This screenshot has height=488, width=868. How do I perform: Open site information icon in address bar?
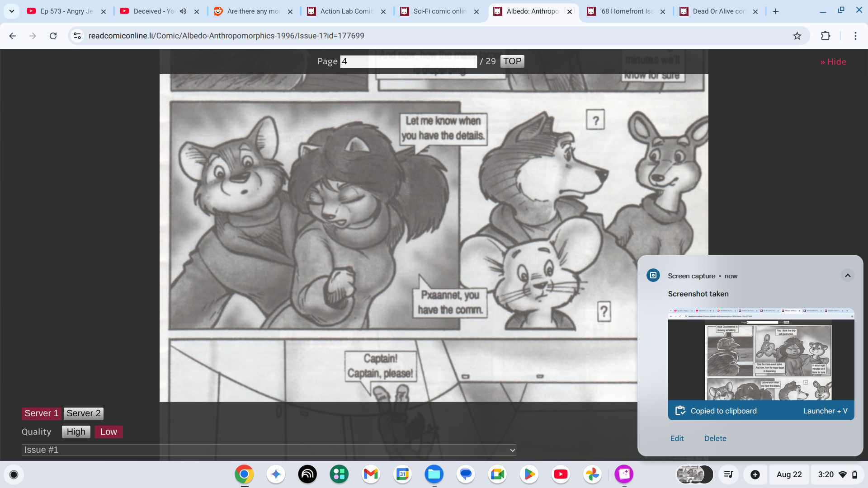click(x=77, y=36)
